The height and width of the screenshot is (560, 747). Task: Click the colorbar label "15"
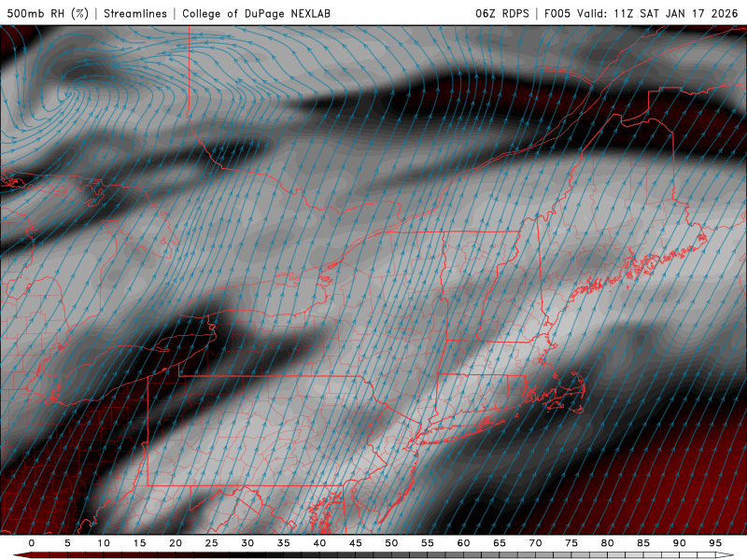pos(139,543)
